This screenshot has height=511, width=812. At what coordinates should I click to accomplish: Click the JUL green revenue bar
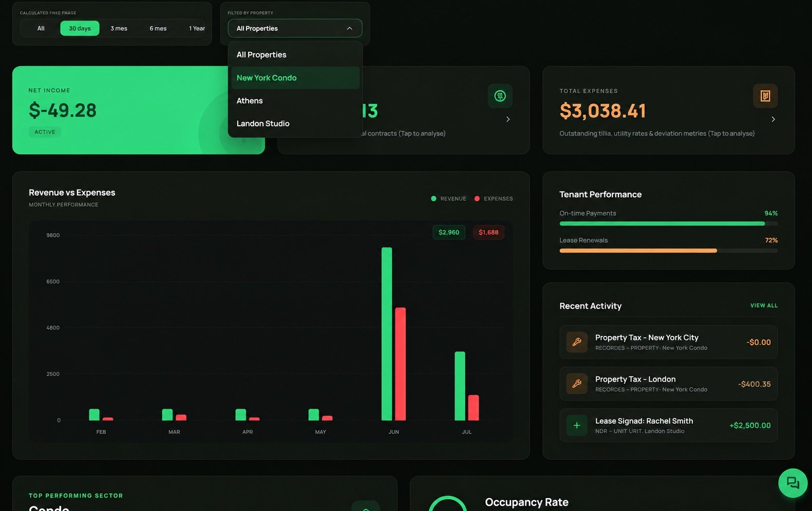[460, 386]
